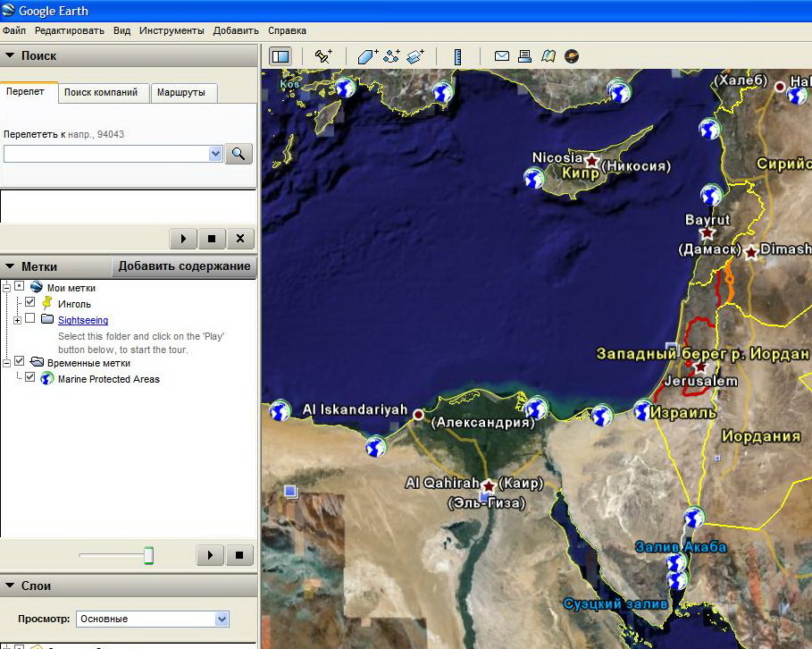
Task: Click the Перелететь к input field
Action: pos(106,154)
